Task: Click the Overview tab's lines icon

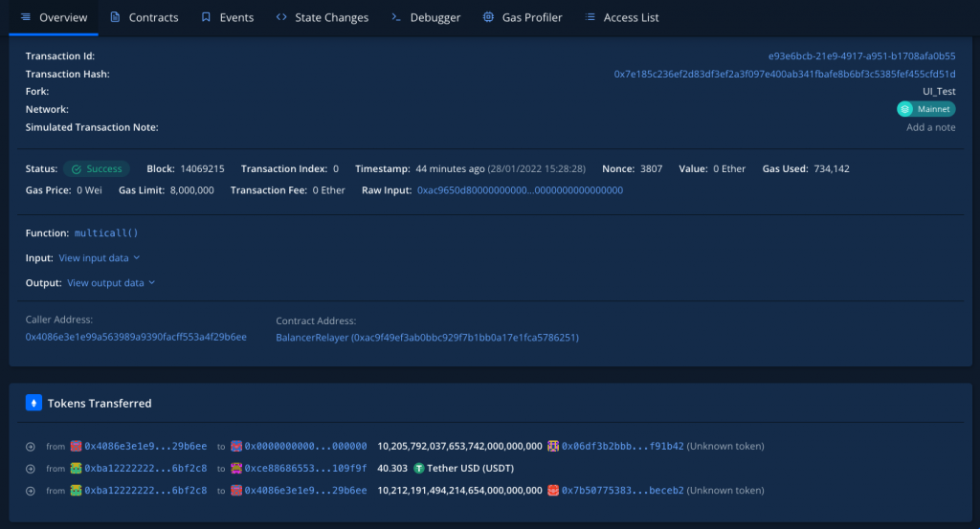Action: click(26, 17)
